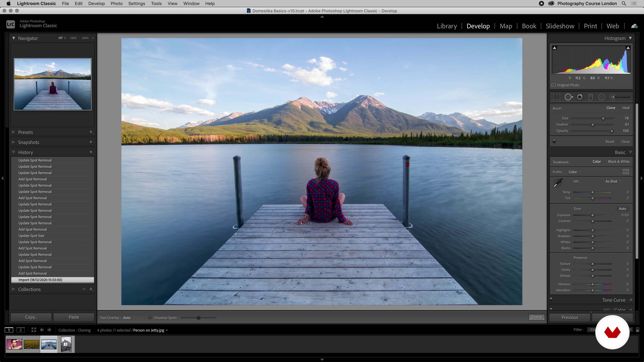Select the Crop Overlay tool
This screenshot has width=644, height=362.
[556, 97]
